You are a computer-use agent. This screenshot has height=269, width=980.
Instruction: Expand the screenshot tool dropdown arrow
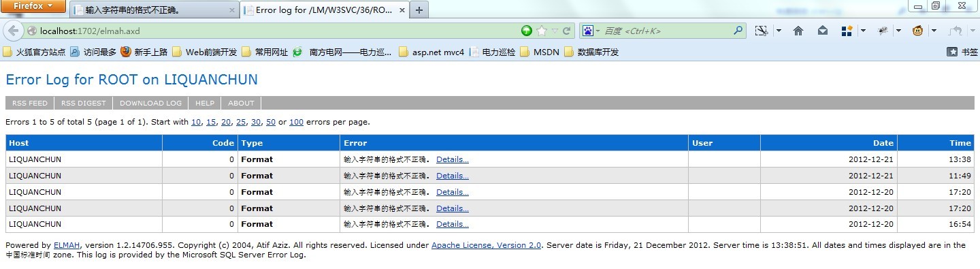[x=779, y=31]
